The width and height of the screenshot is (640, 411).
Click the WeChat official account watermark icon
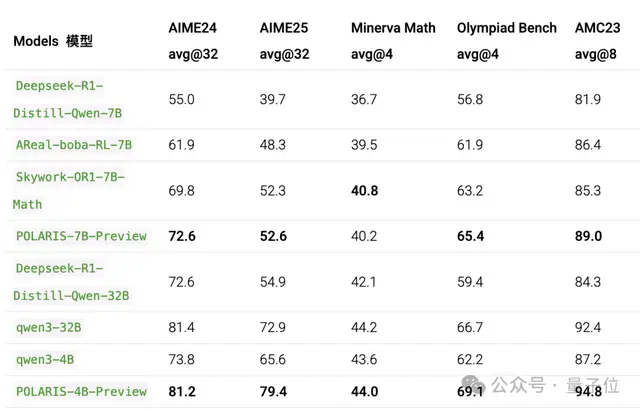point(477,385)
